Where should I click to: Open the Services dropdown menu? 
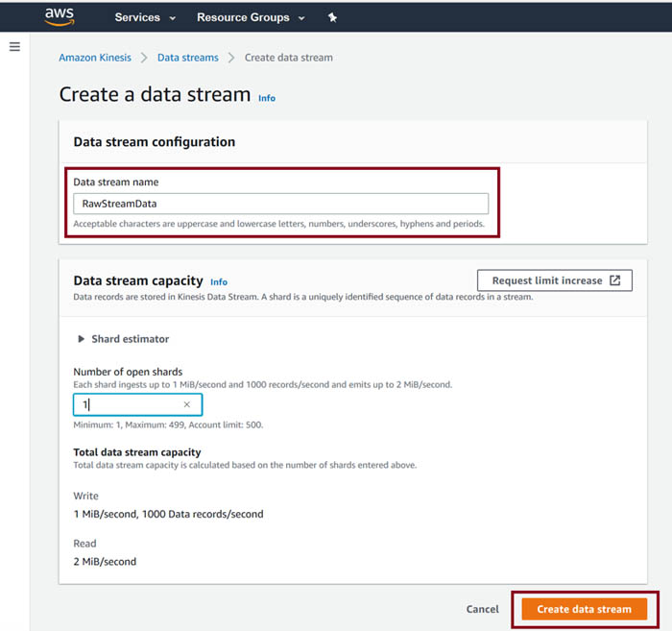tap(145, 17)
